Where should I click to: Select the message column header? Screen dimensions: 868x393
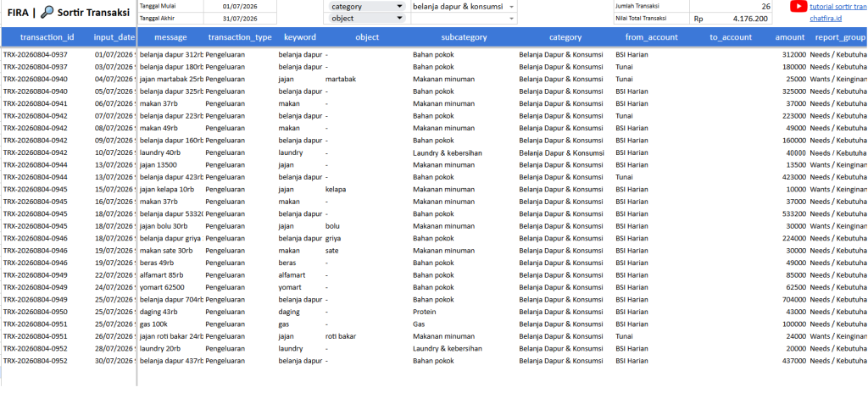170,37
